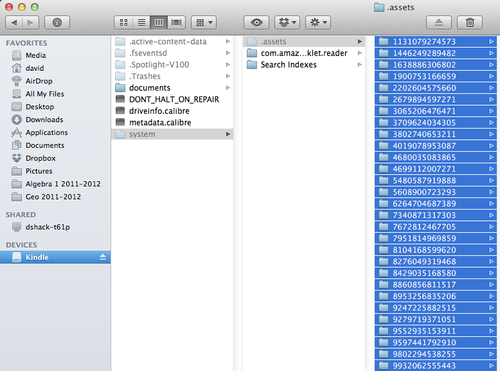This screenshot has width=500, height=371.
Task: Click the toolbar Eject button
Action: [439, 23]
